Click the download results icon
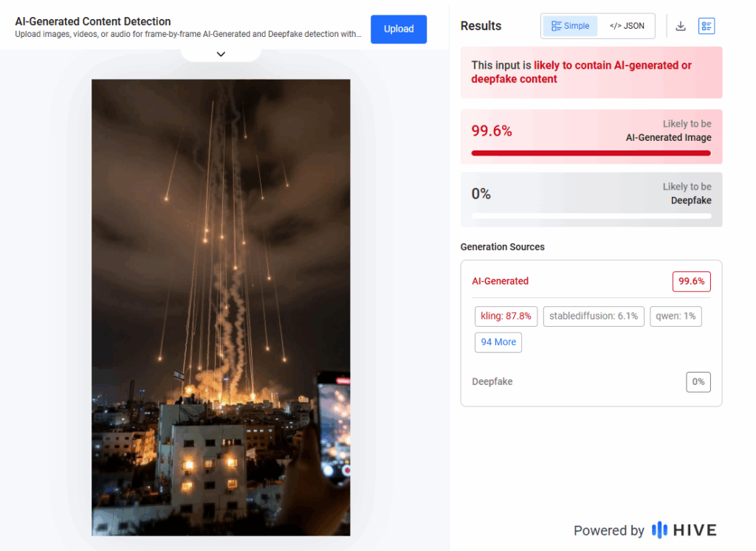The width and height of the screenshot is (756, 551). tap(681, 27)
